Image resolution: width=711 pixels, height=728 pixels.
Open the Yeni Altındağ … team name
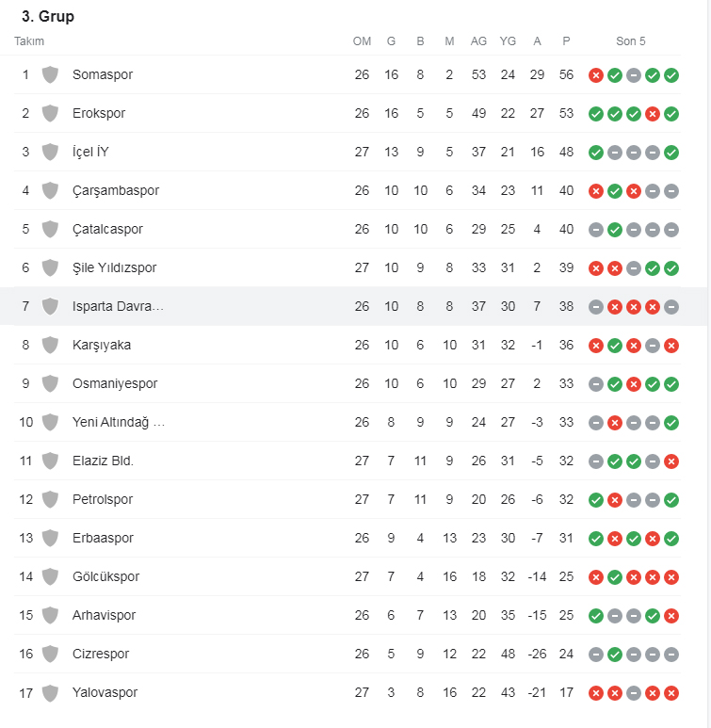[x=119, y=422]
